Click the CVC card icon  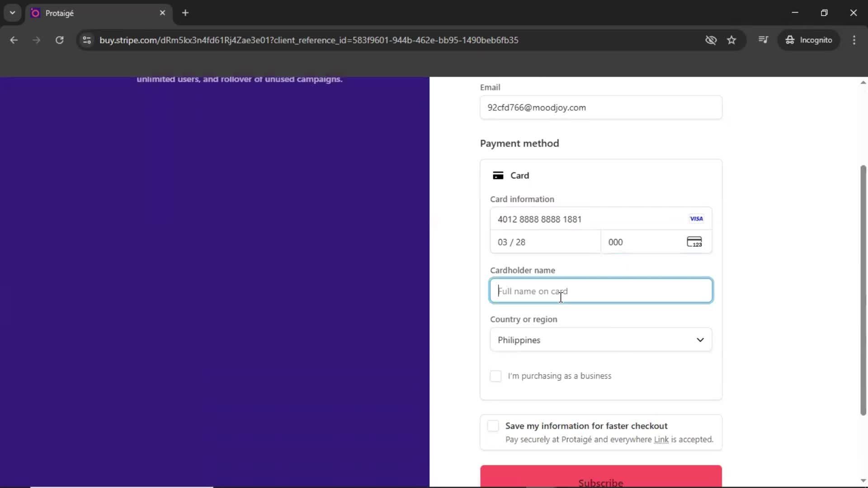tap(695, 242)
